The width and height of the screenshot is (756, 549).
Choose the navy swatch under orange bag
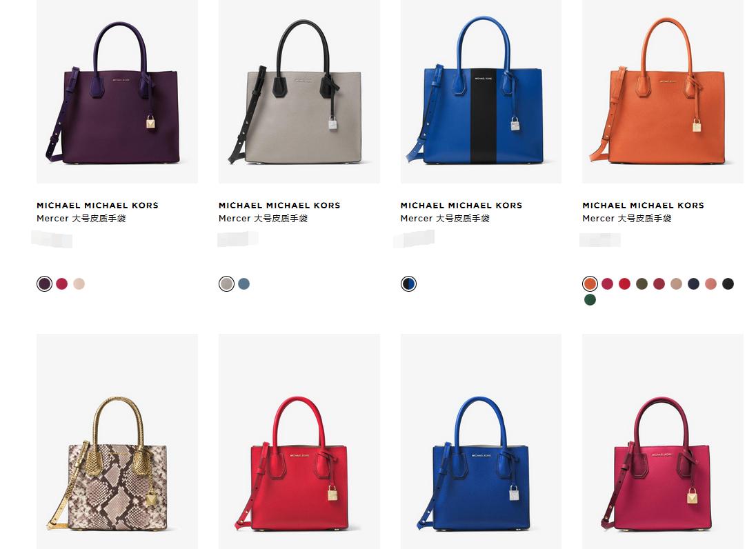coord(694,284)
